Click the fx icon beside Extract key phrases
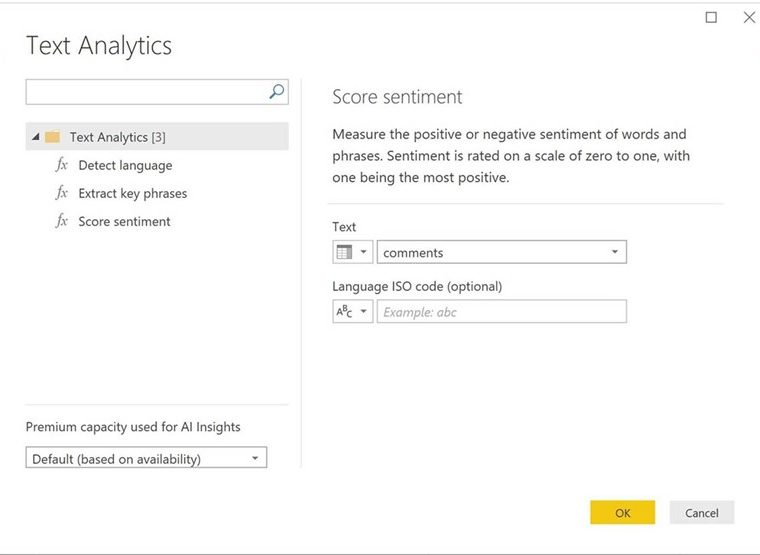The width and height of the screenshot is (760, 555). pos(62,193)
